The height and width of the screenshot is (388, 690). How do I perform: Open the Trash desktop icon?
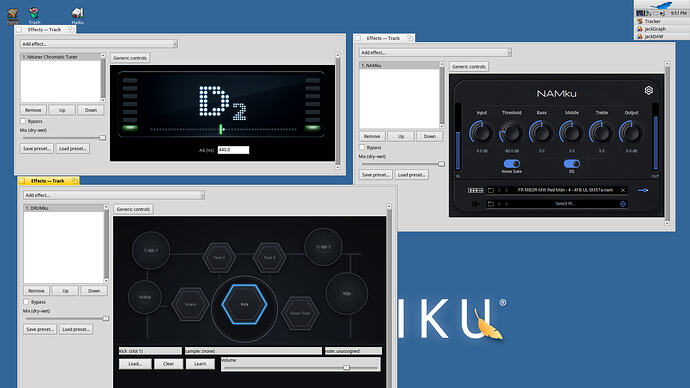pos(34,16)
